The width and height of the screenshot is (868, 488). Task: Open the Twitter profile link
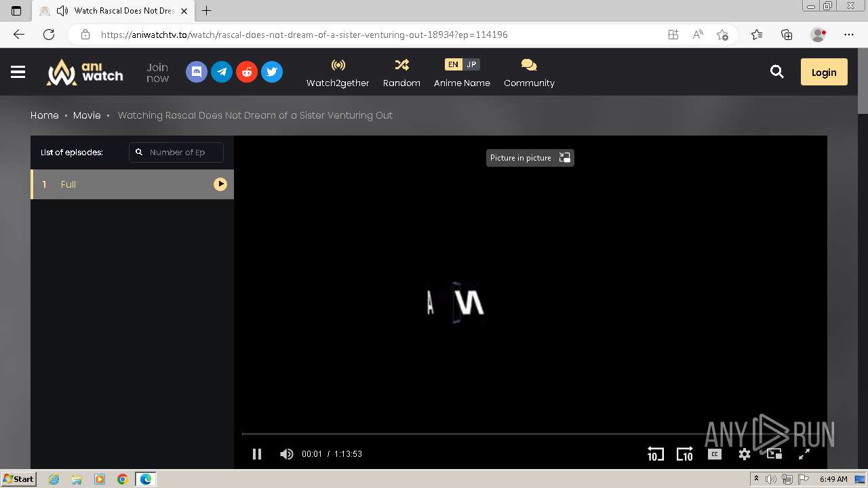tap(272, 72)
